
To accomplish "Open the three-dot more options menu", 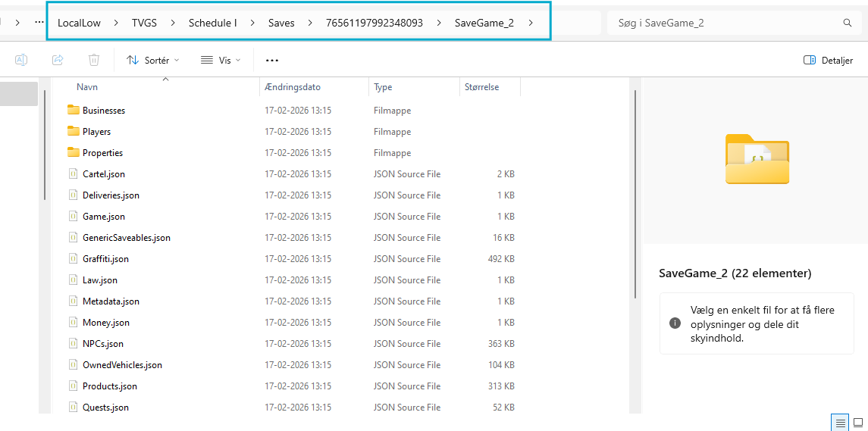I will [x=272, y=60].
